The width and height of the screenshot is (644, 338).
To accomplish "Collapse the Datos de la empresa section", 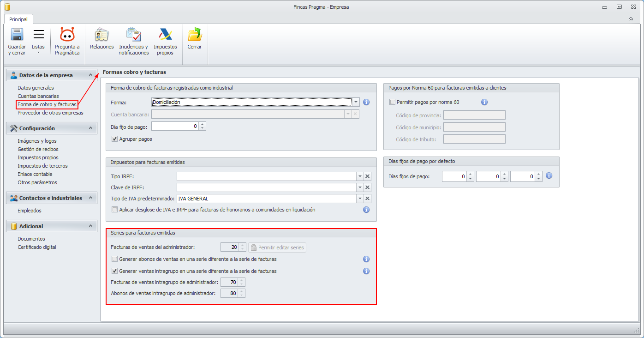I will [x=90, y=75].
